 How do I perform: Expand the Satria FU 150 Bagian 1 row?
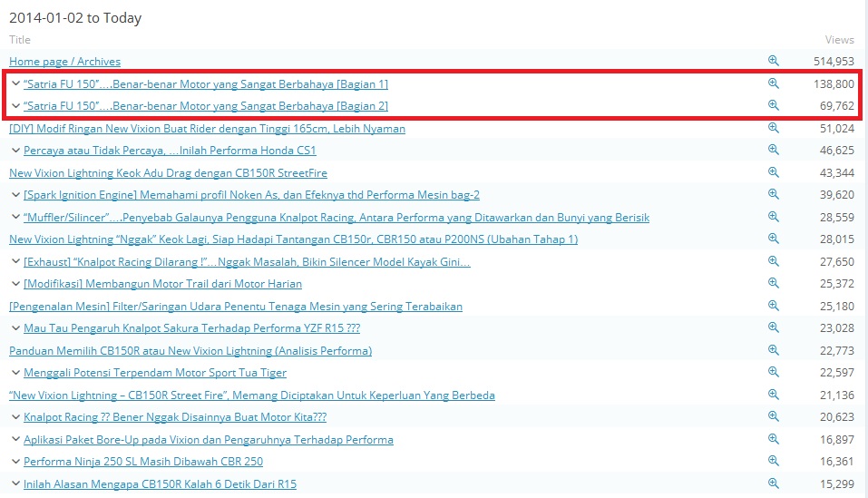pos(15,83)
